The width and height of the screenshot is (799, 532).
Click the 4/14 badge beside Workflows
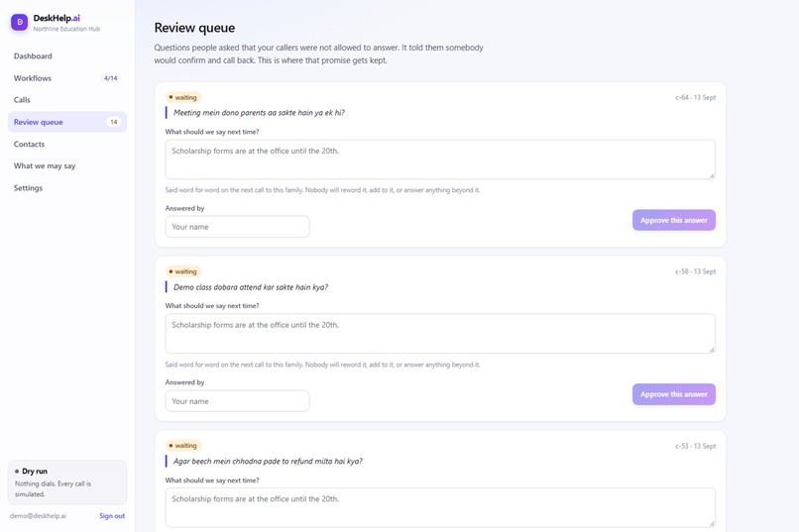(x=111, y=78)
